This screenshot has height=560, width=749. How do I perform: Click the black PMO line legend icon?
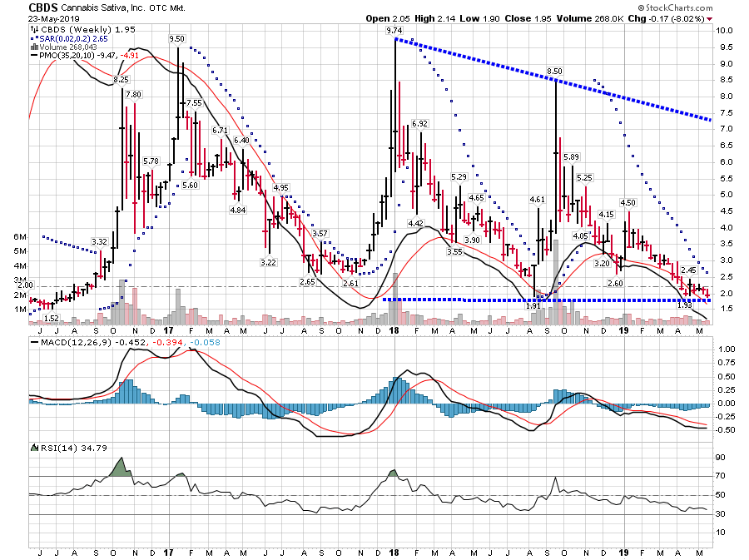33,56
